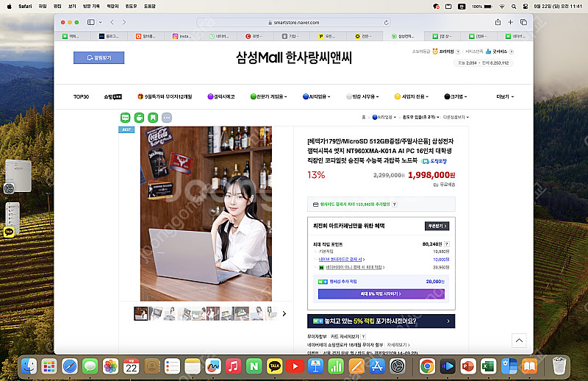Open the sidebar options dropdown arrow
The height and width of the screenshot is (381, 588).
coord(100,22)
